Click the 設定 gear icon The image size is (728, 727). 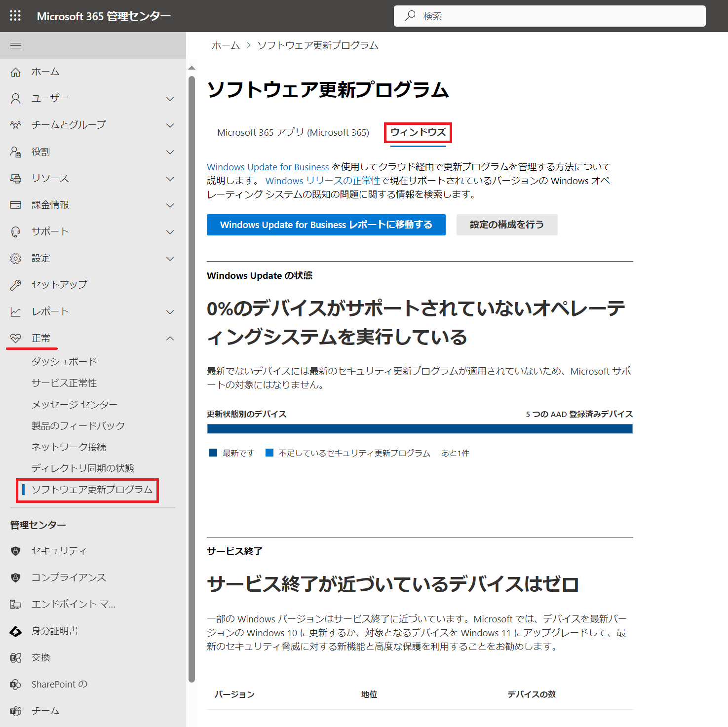coord(16,258)
